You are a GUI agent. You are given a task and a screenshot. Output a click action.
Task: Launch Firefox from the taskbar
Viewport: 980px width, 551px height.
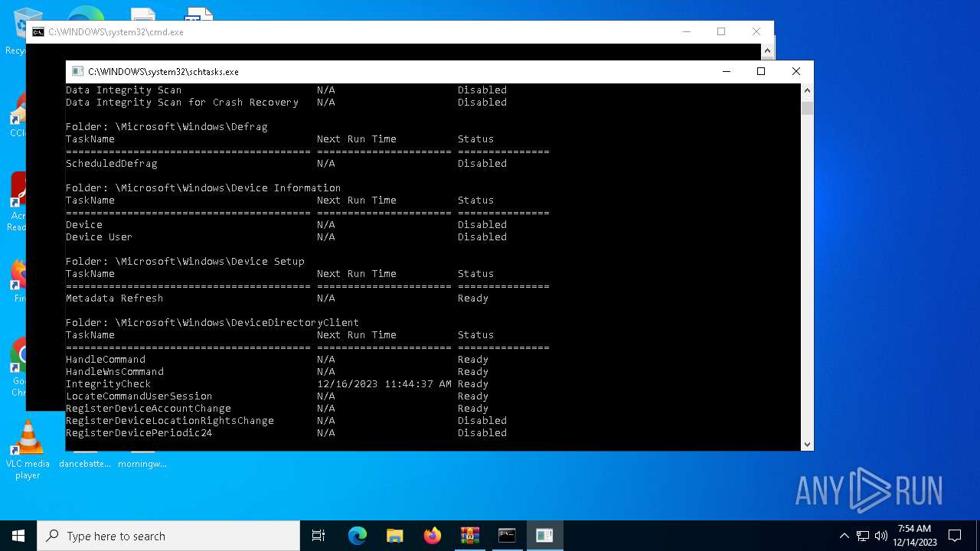click(x=433, y=536)
